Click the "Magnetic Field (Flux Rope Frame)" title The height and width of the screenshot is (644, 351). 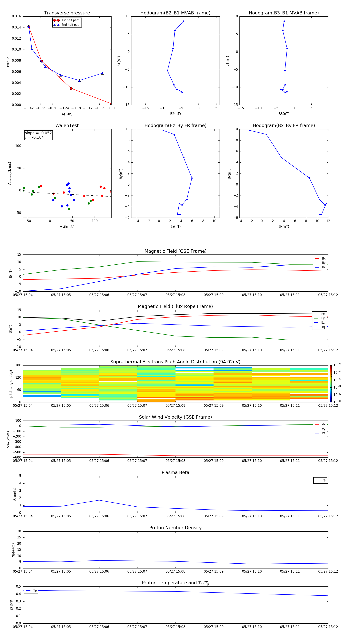coord(175,307)
